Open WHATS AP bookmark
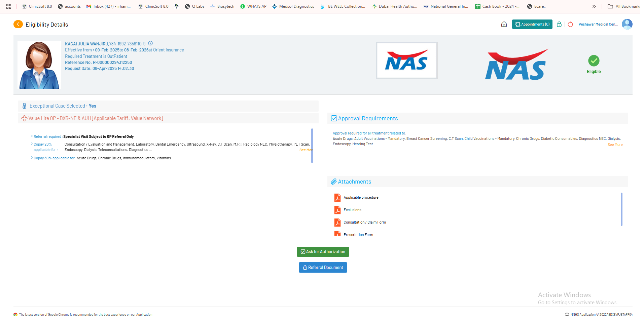Image resolution: width=644 pixels, height=316 pixels. [253, 6]
